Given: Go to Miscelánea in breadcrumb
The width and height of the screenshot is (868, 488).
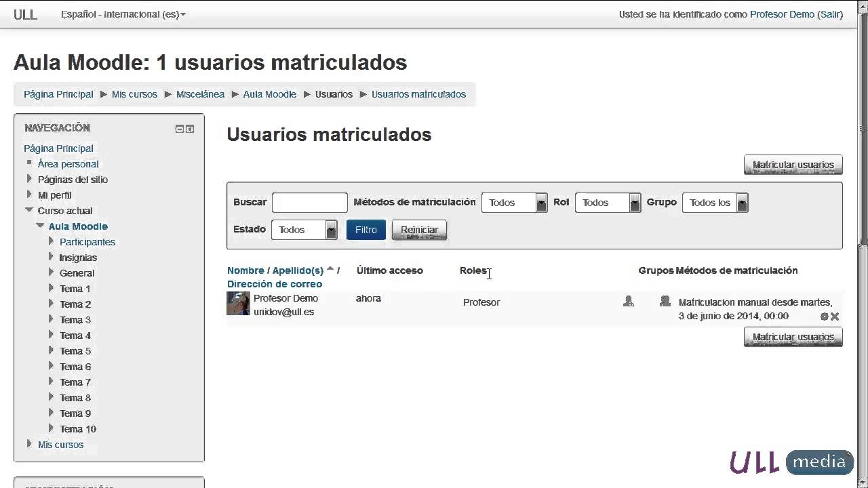Looking at the screenshot, I should (x=200, y=94).
